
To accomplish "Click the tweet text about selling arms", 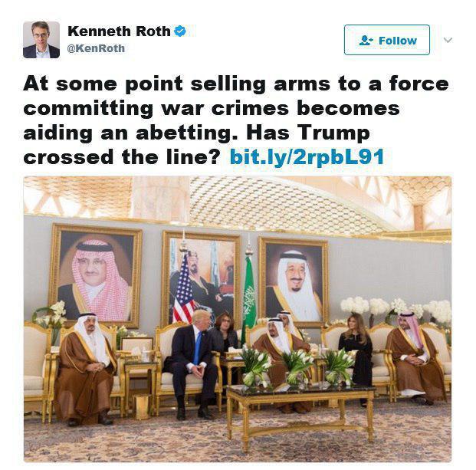I will point(235,120).
